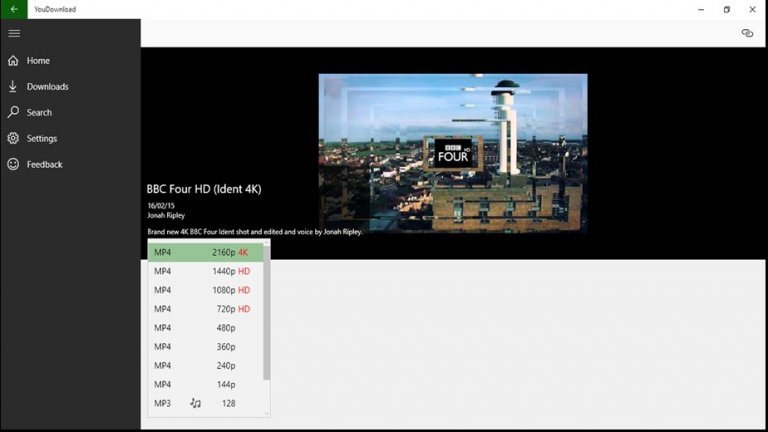This screenshot has height=432, width=768.
Task: Click the Search magnifier icon
Action: pos(13,112)
